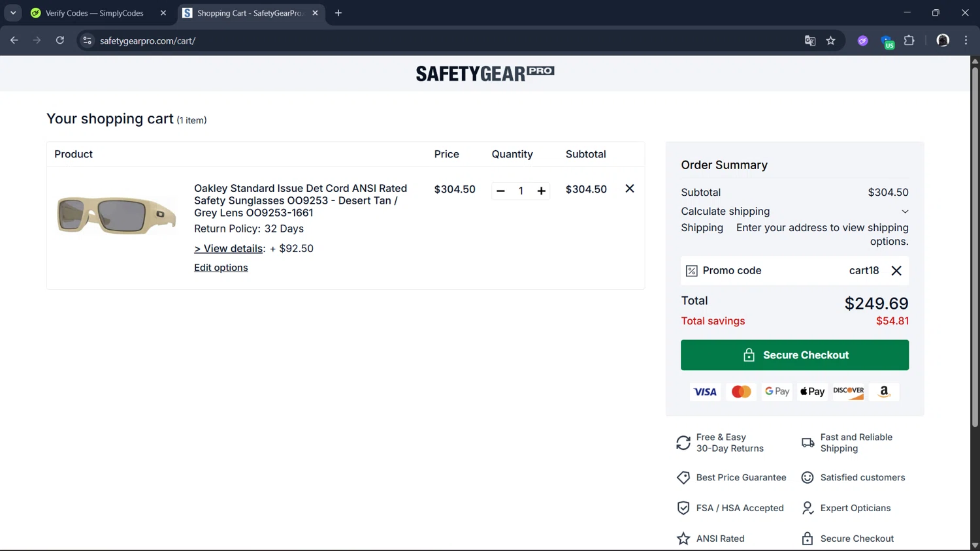
Task: Increase quantity with the plus button
Action: (x=541, y=191)
